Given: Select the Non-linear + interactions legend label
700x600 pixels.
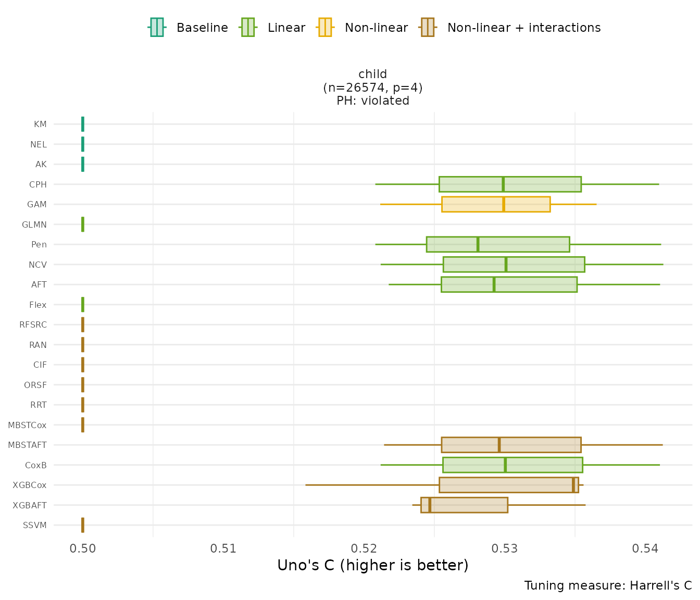Looking at the screenshot, I should [524, 28].
